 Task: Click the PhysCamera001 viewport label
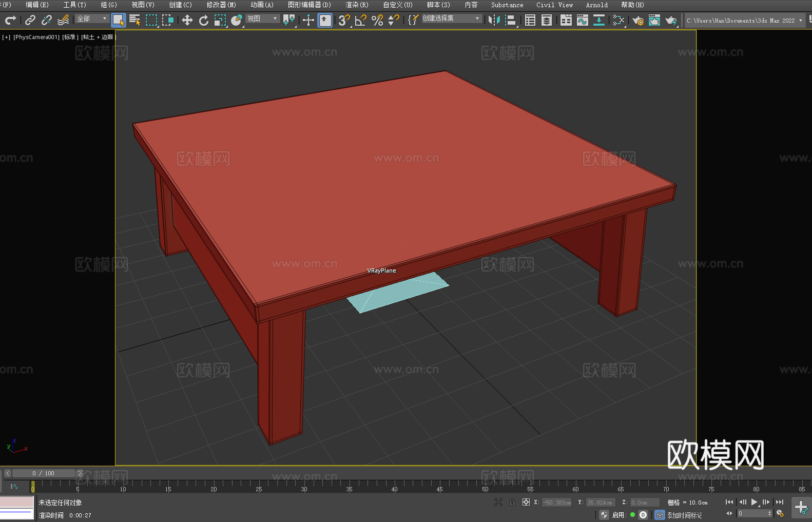36,37
